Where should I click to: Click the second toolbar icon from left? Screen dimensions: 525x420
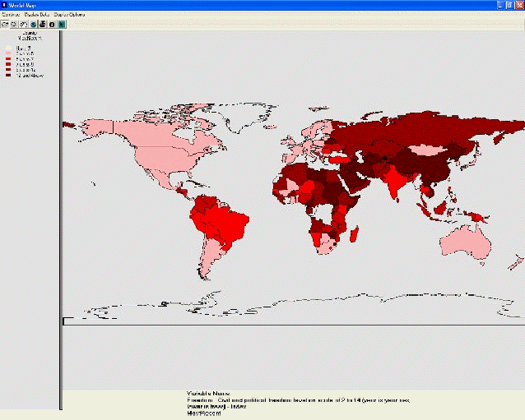tap(14, 25)
